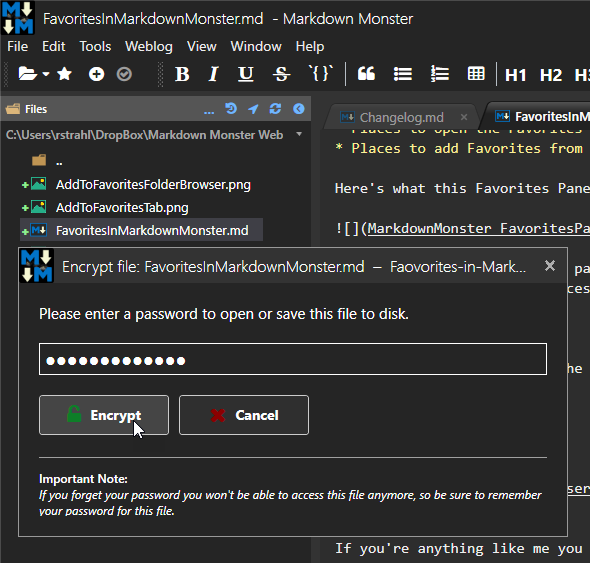This screenshot has height=563, width=590.
Task: Open the File menu
Action: coord(17,47)
